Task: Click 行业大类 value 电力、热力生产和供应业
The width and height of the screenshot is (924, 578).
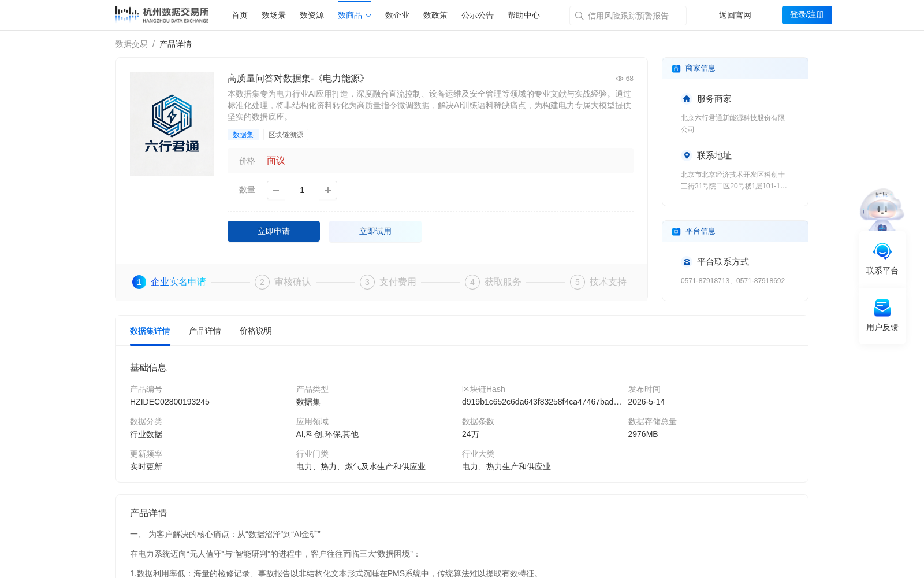Action: [x=506, y=467]
